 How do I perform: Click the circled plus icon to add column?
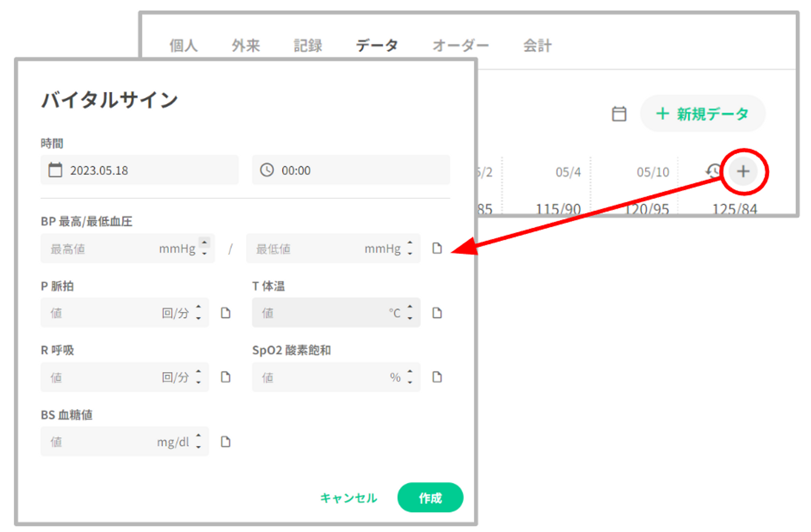(x=743, y=171)
